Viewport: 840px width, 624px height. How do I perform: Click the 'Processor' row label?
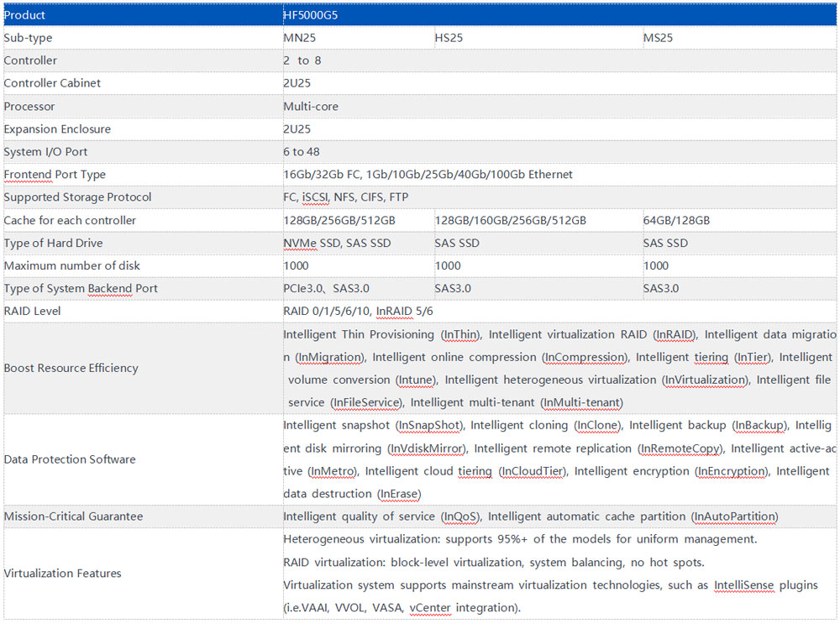pos(29,107)
